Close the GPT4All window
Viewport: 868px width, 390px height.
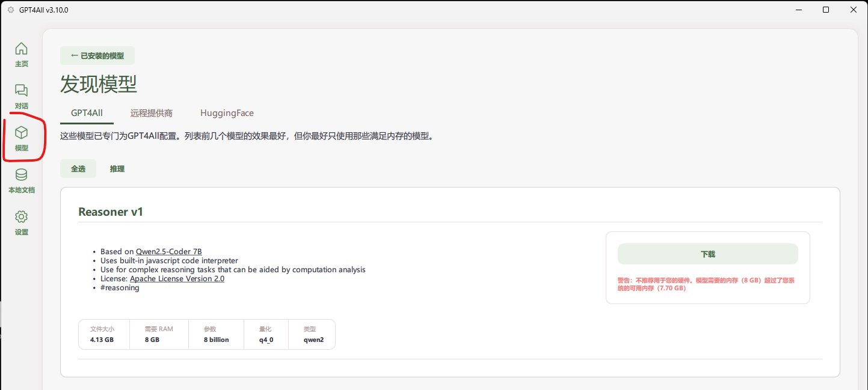tap(854, 10)
